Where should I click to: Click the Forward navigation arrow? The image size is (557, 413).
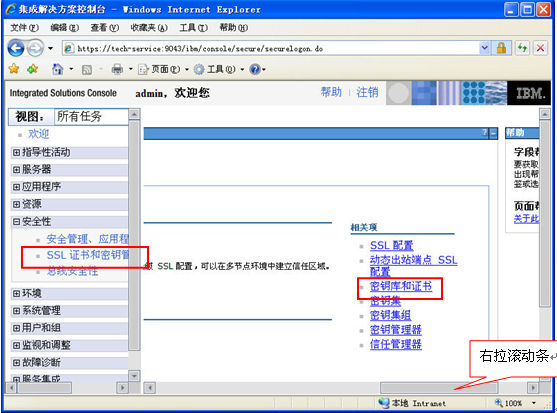(35, 48)
